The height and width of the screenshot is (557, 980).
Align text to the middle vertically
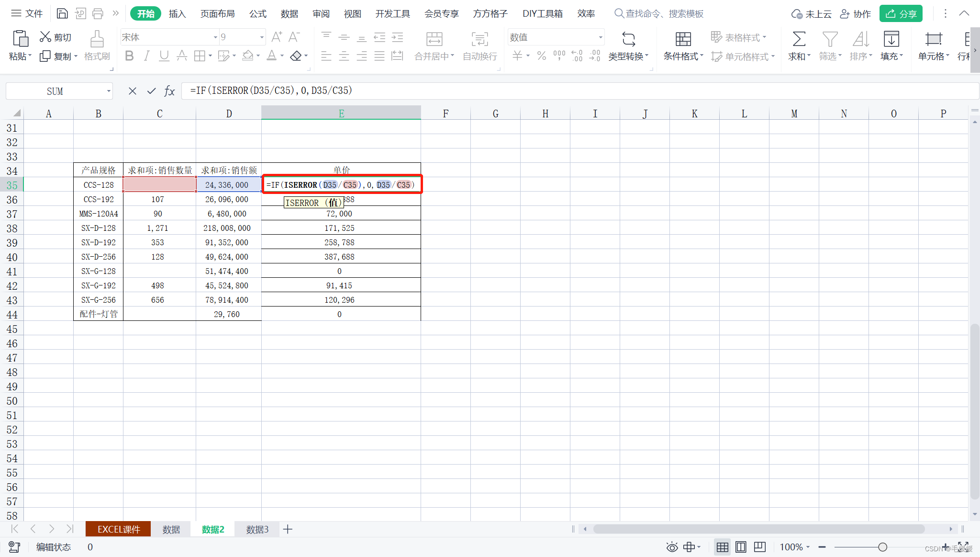point(344,37)
